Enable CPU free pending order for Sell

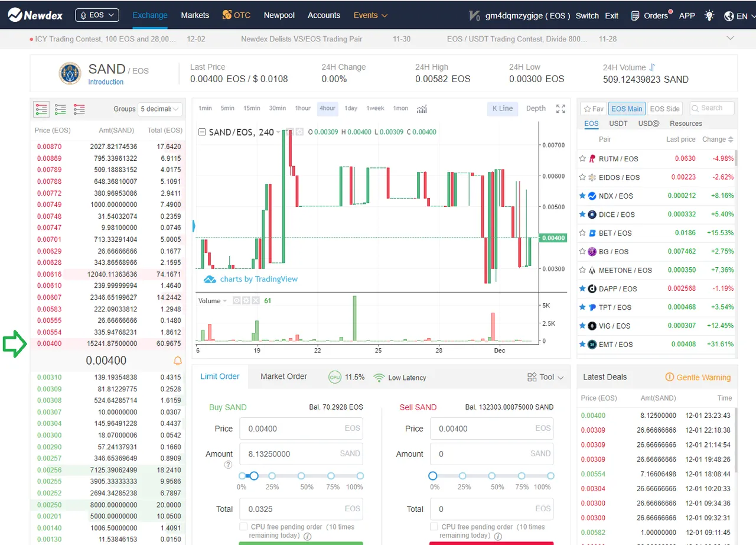point(434,527)
